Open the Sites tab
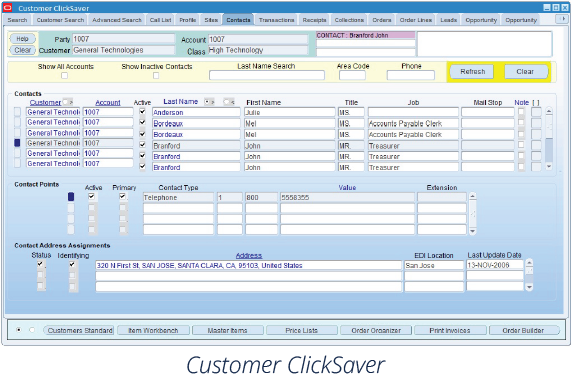 click(211, 20)
